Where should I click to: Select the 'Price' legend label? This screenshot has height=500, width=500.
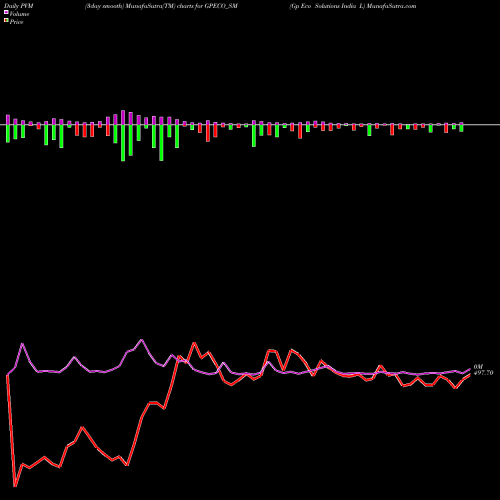coord(16,22)
